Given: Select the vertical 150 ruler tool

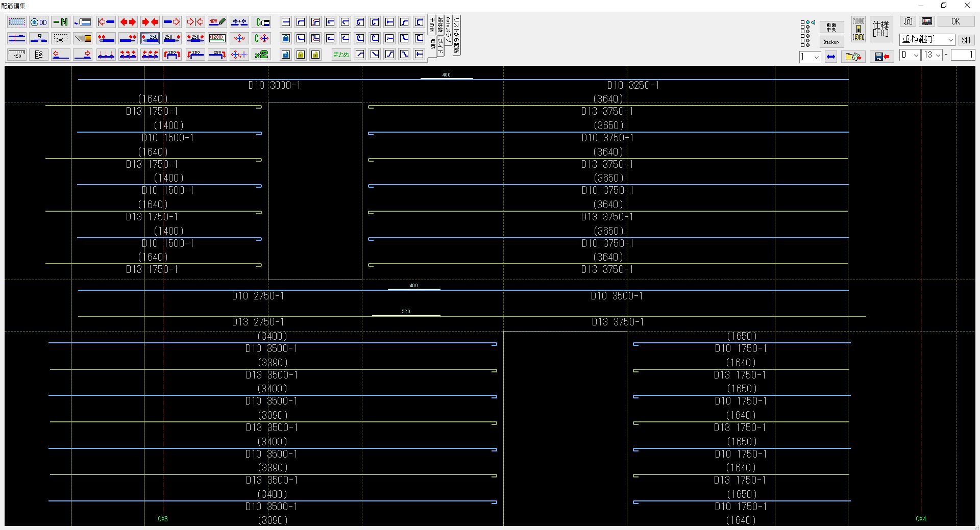Looking at the screenshot, I should (39, 54).
